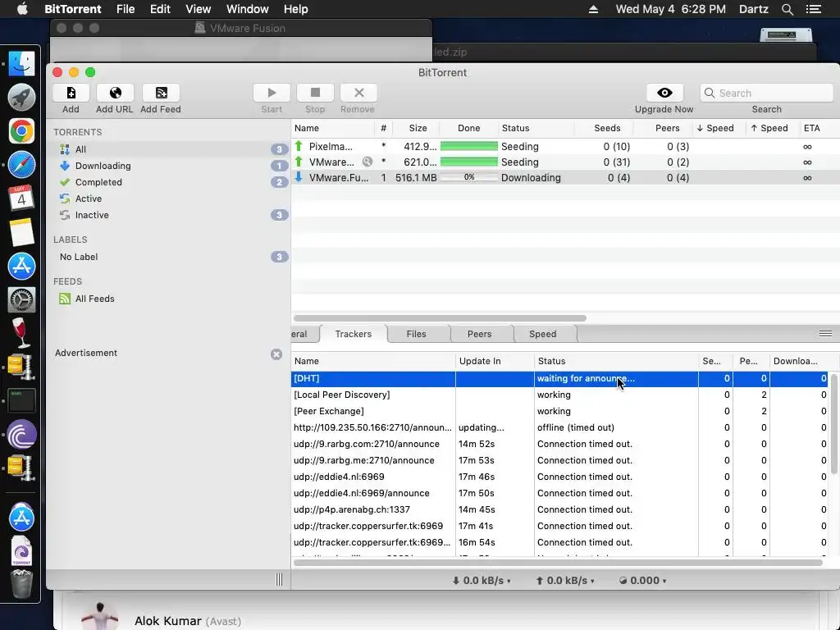
Task: Click the tracker list vertical scrollbar
Action: (x=834, y=424)
